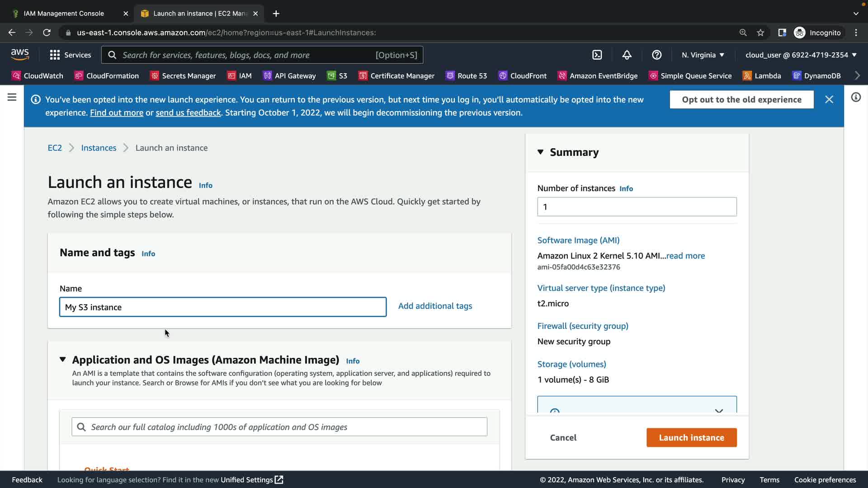Go to the Instances breadcrumb

pos(99,148)
